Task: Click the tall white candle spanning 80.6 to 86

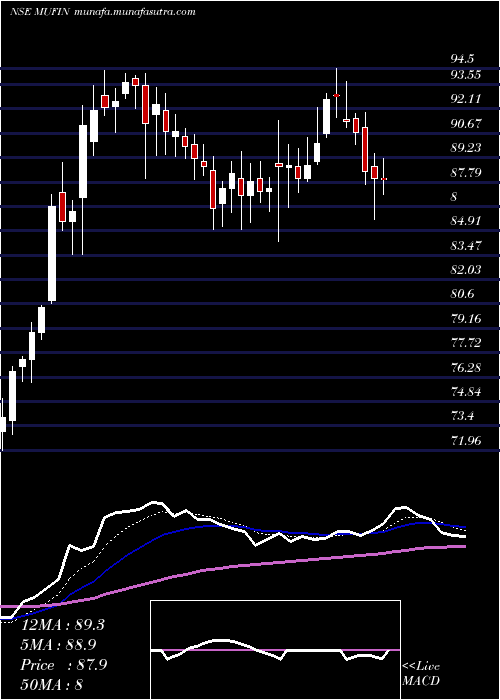Action: point(52,253)
